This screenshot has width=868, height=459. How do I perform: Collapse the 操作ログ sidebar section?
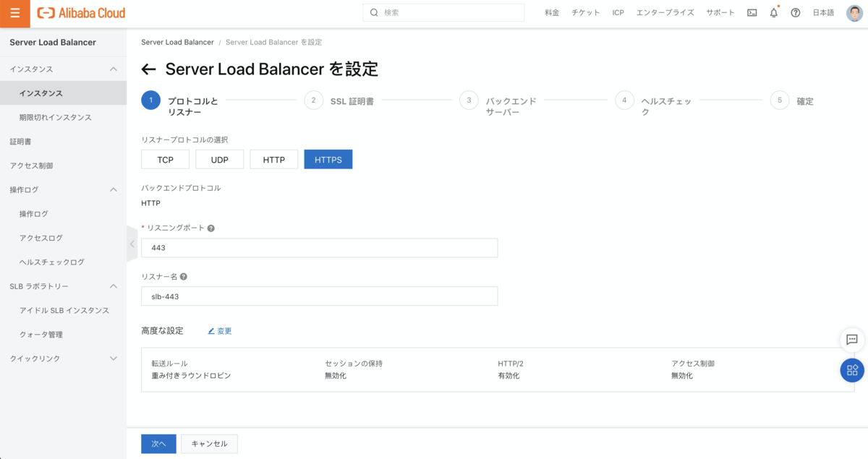(x=113, y=190)
